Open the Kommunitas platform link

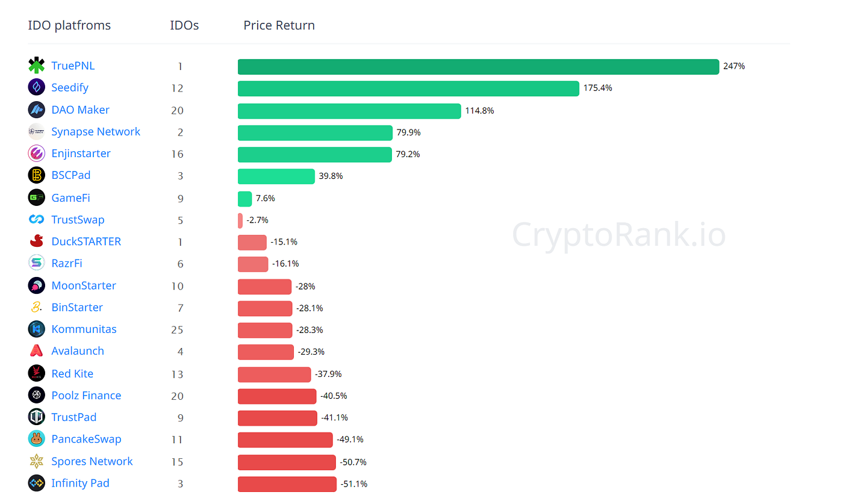[84, 329]
